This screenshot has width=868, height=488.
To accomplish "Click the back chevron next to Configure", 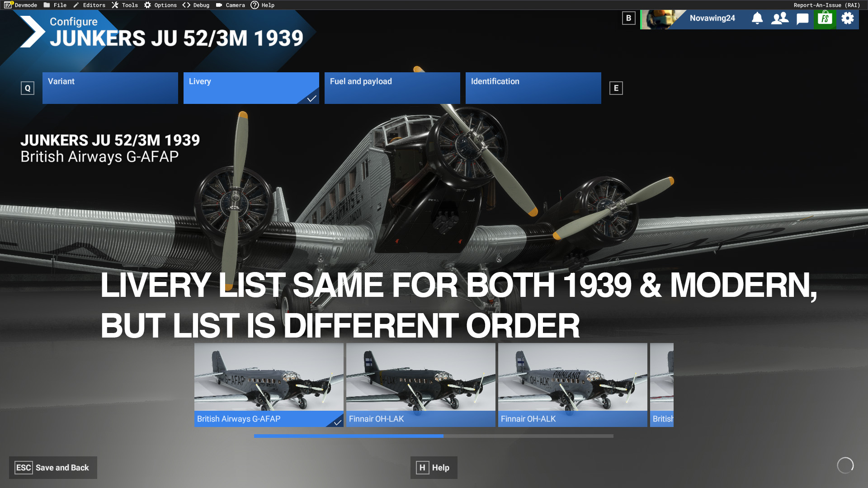I will pos(33,32).
